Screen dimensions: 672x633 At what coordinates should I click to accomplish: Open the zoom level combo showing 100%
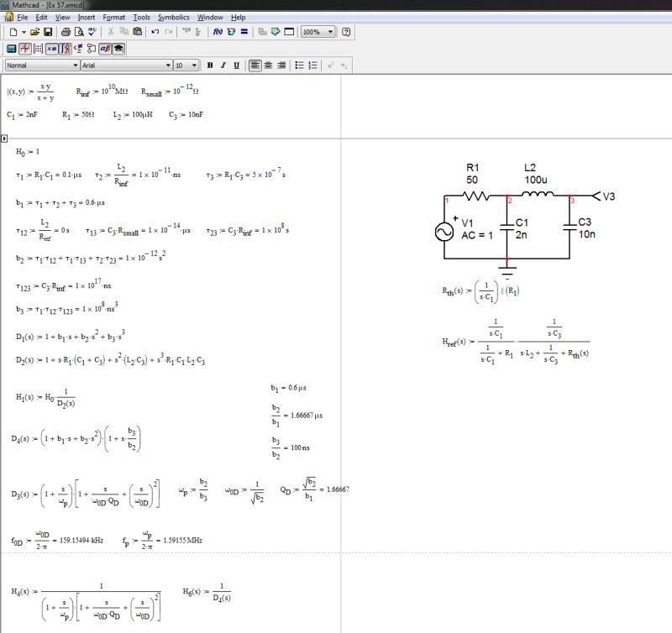(x=317, y=32)
